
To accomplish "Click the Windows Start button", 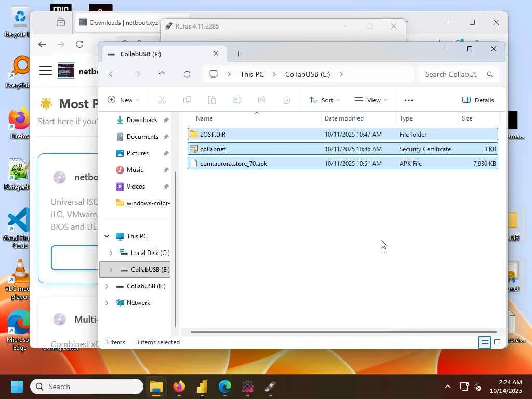I will click(17, 387).
